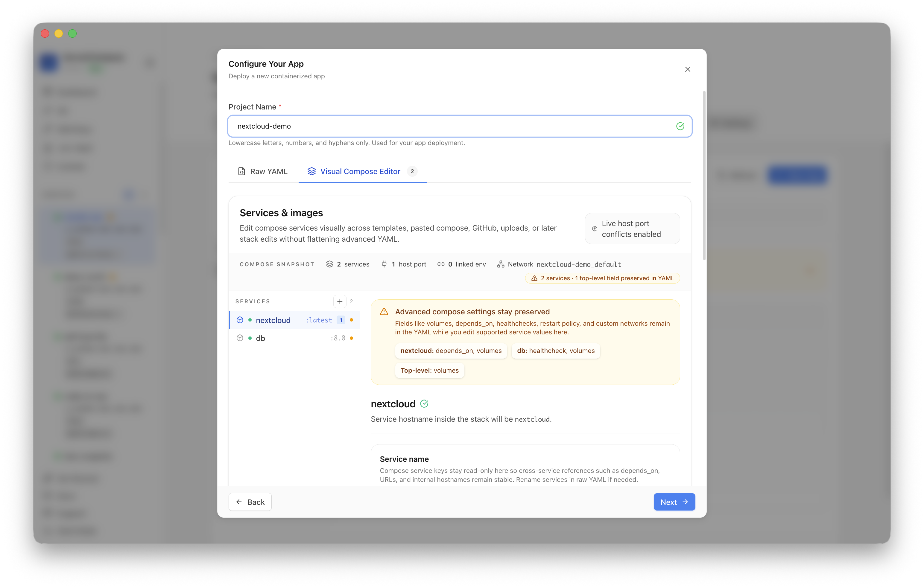This screenshot has height=588, width=924.
Task: Click the blue button in background window
Action: [x=797, y=175]
